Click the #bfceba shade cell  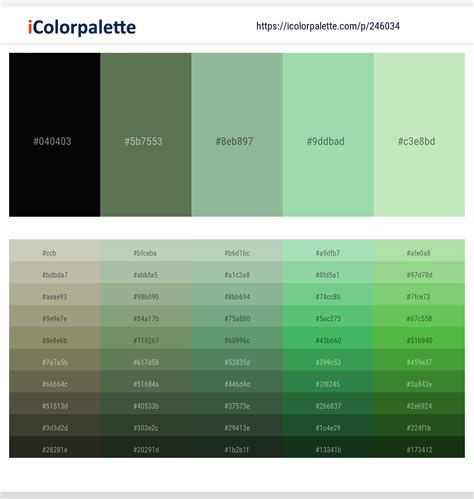click(x=146, y=251)
